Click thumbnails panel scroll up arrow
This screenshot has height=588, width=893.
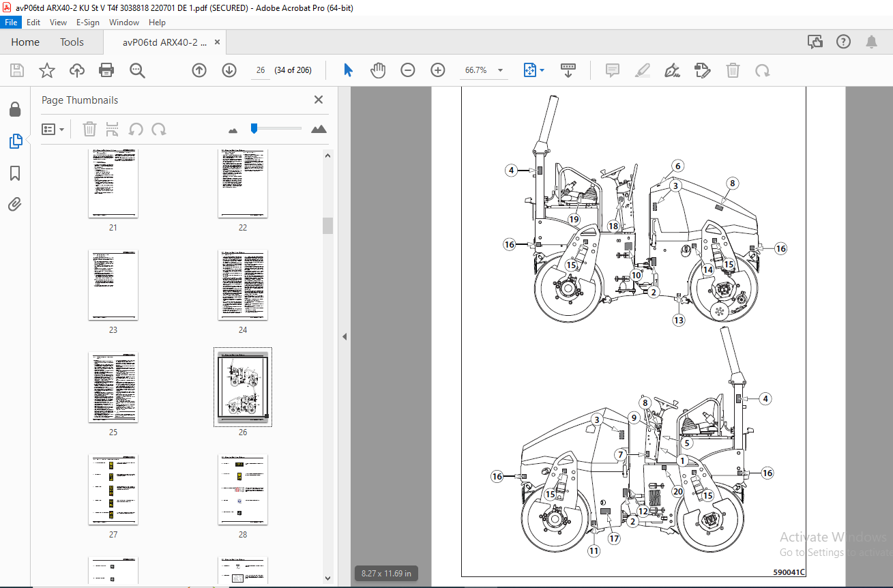click(327, 155)
